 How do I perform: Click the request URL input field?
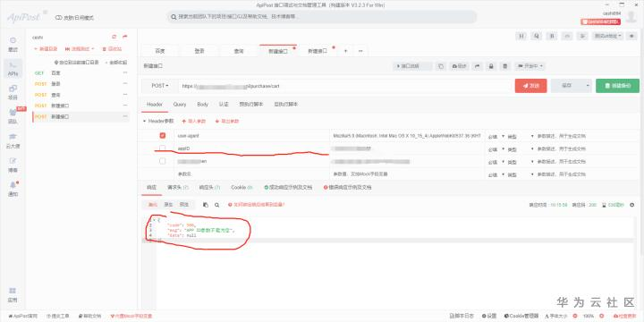tap(344, 86)
